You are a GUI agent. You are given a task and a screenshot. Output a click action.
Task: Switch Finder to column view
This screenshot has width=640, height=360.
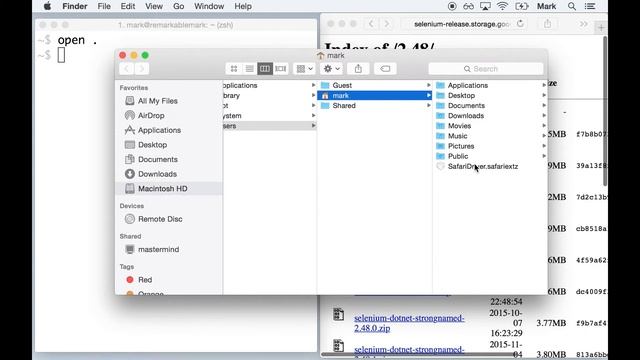click(265, 69)
